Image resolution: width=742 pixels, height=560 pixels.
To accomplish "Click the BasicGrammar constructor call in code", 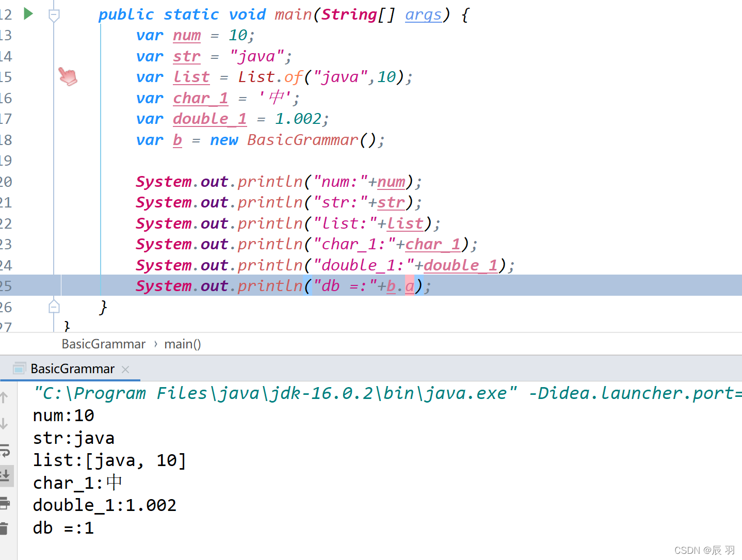I will pyautogui.click(x=302, y=140).
